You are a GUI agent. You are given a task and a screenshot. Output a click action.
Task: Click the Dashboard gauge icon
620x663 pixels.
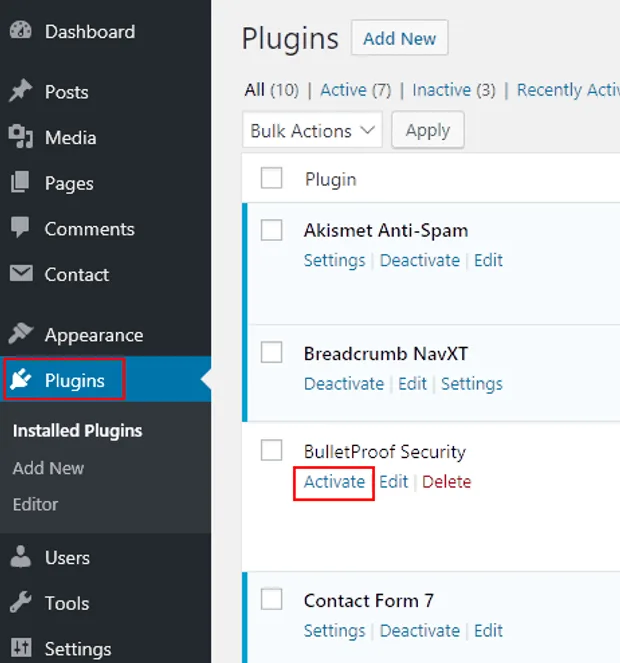coord(20,31)
